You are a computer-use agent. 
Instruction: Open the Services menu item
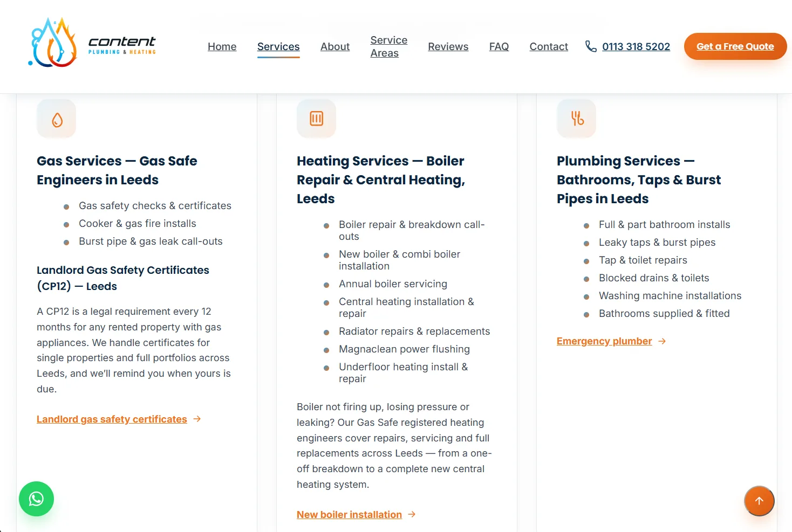[278, 46]
